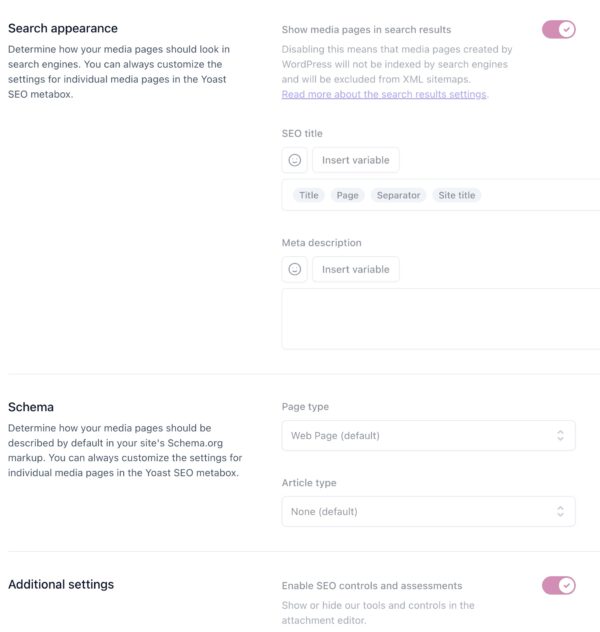600x632 pixels.
Task: Click Insert variable button under SEO title
Action: [x=355, y=160]
